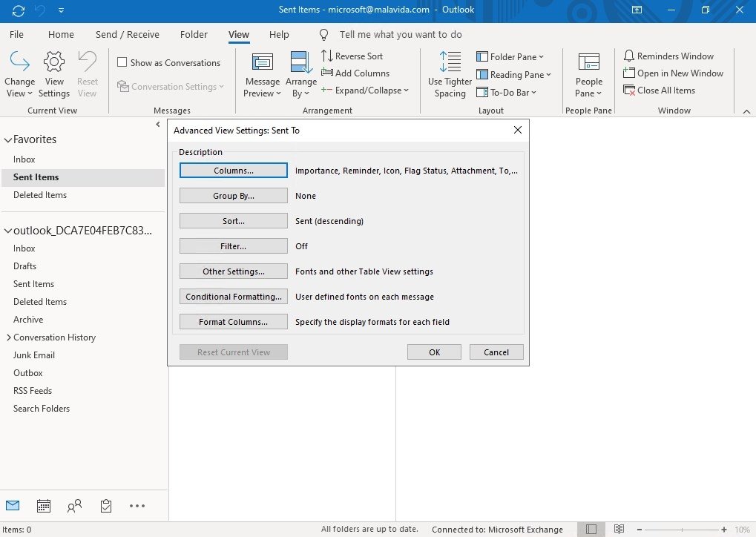Minimize the folder pane with arrow
Image resolution: width=756 pixels, height=537 pixels.
click(158, 125)
